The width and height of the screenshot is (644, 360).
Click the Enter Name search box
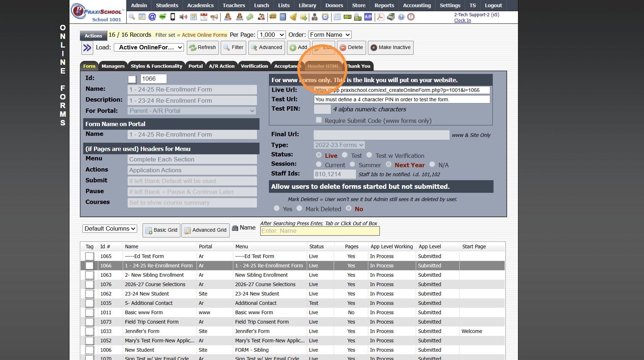click(x=320, y=231)
